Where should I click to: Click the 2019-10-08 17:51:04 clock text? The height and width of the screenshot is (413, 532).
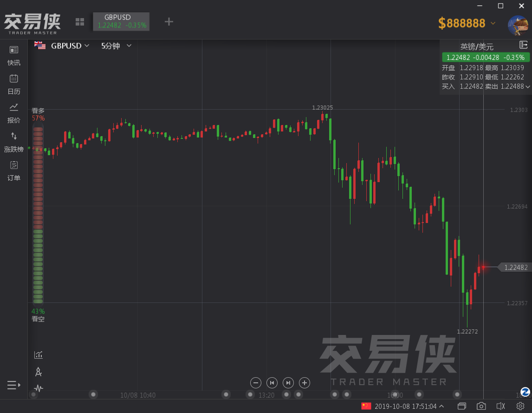(405, 406)
